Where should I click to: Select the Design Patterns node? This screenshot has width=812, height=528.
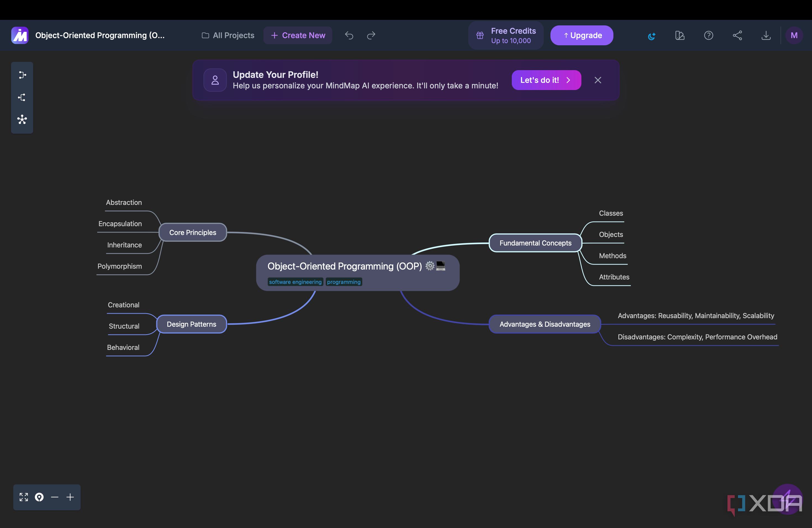tap(191, 324)
